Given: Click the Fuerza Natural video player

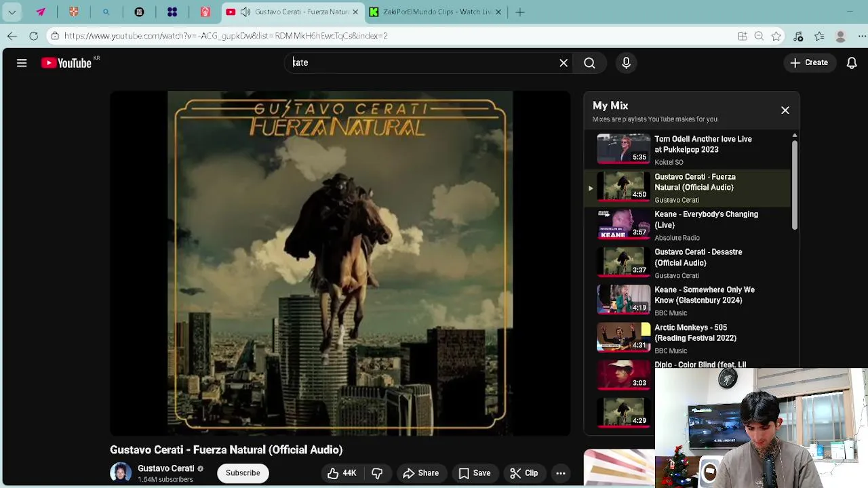Looking at the screenshot, I should click(x=340, y=263).
